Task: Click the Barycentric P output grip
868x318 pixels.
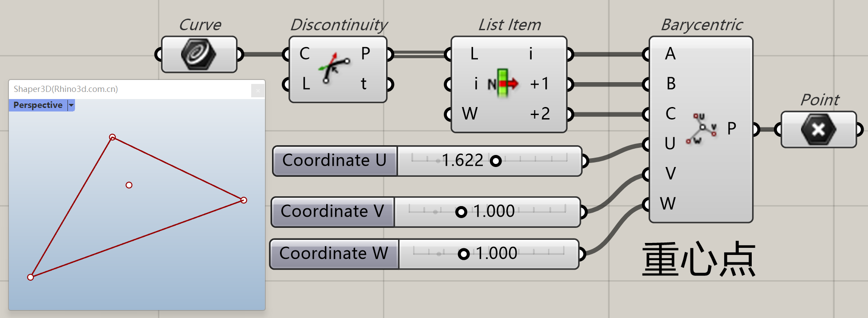Action: pos(756,130)
